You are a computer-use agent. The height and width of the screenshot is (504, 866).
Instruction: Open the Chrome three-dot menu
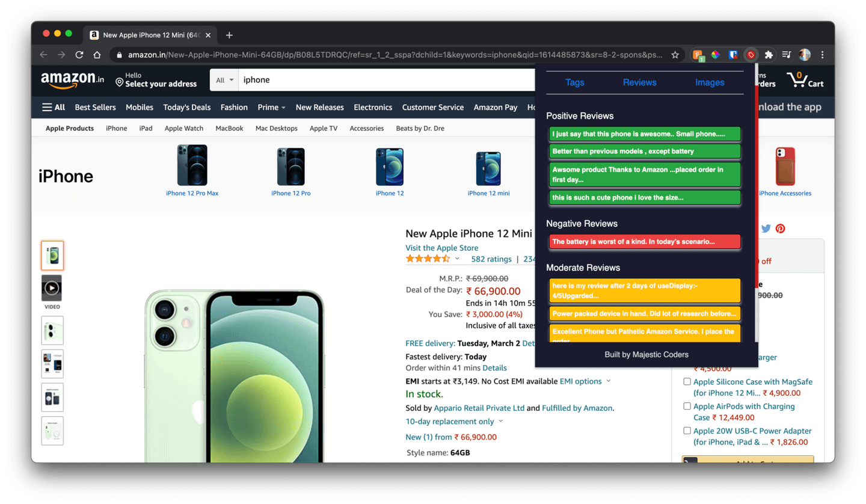tap(822, 55)
